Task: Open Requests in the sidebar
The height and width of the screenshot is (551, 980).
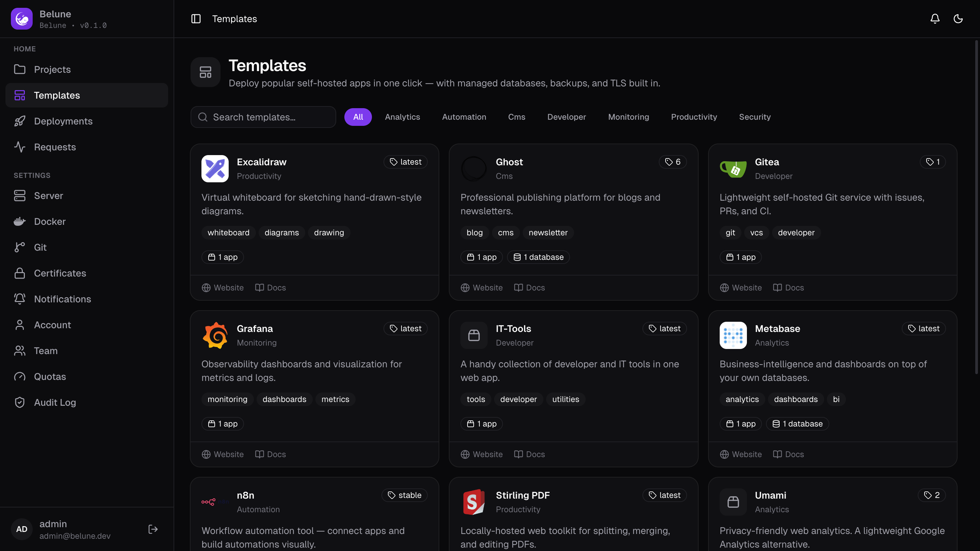Action: pyautogui.click(x=87, y=147)
